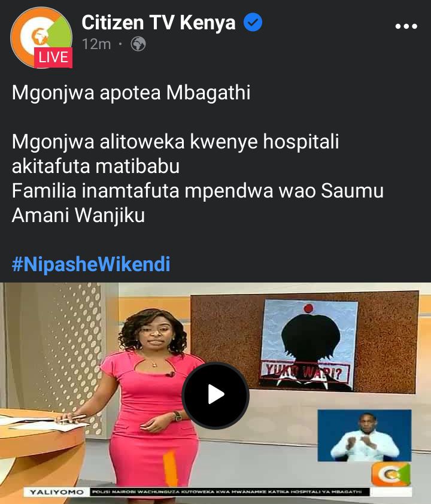The image size is (431, 504).
Task: Play the video with the center button
Action: pyautogui.click(x=215, y=394)
